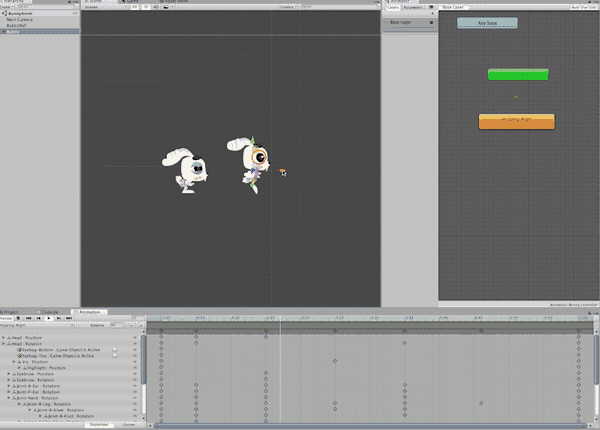Expand the Eyebrow : Position property
This screenshot has width=600, height=430.
(x=9, y=374)
